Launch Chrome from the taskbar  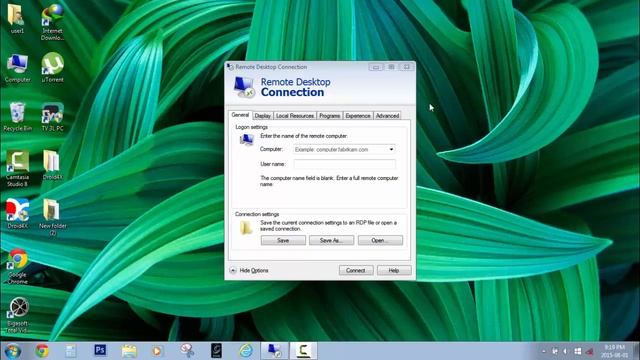(x=42, y=351)
